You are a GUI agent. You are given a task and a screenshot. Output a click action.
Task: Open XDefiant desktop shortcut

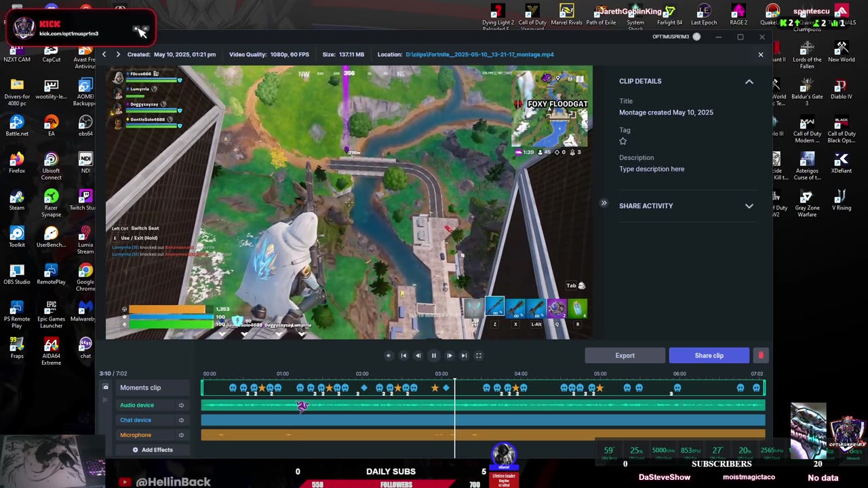tap(842, 163)
